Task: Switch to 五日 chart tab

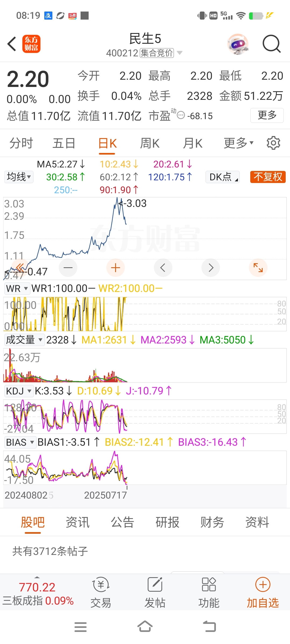Action: tap(64, 143)
